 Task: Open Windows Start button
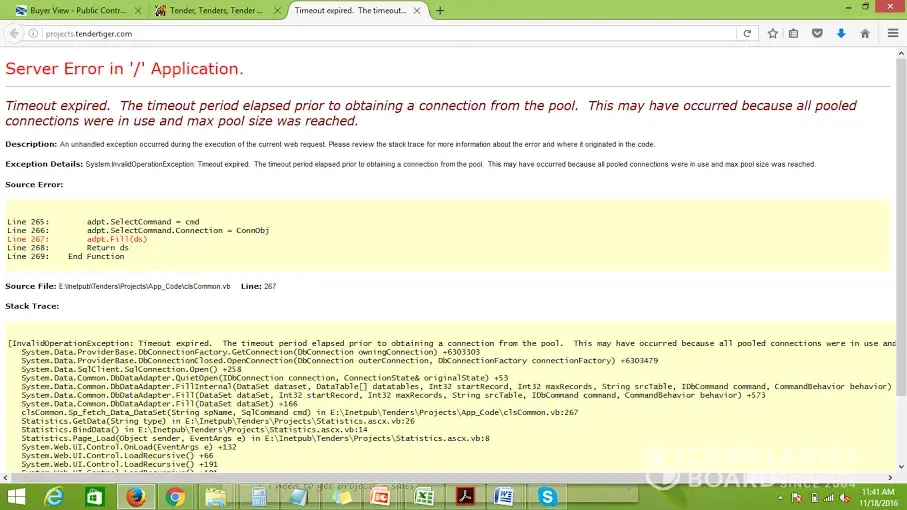[x=16, y=496]
